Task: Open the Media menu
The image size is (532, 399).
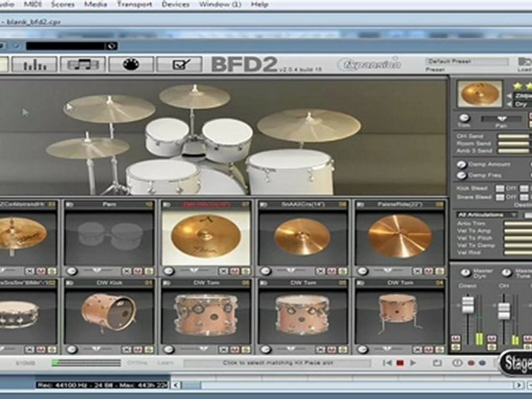Action: pos(96,4)
